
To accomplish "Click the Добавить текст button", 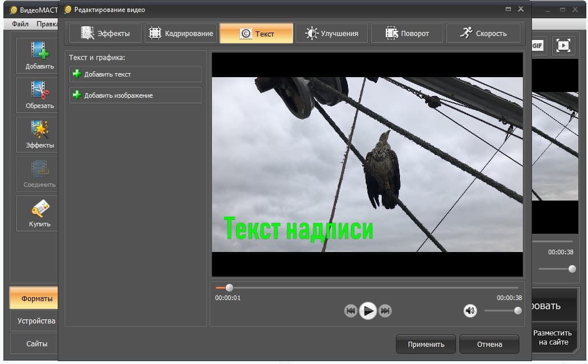I will click(135, 74).
